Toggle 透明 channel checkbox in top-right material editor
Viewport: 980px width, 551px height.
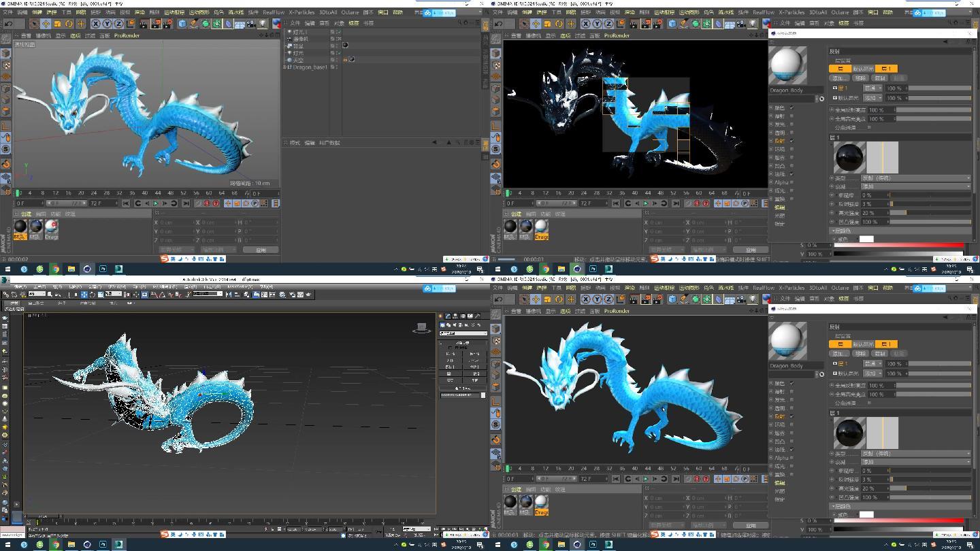791,133
